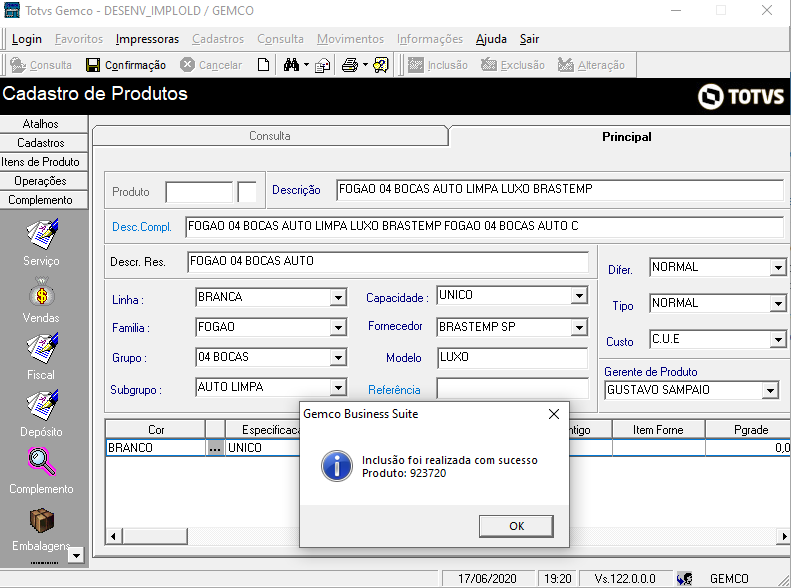The image size is (791, 588).
Task: Open the Fiscal sidebar icon
Action: click(42, 348)
